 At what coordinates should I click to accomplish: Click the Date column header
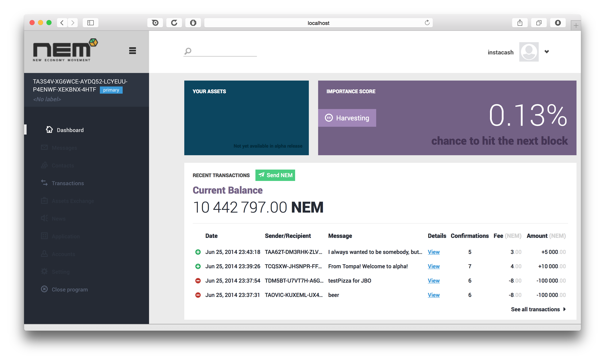[211, 236]
